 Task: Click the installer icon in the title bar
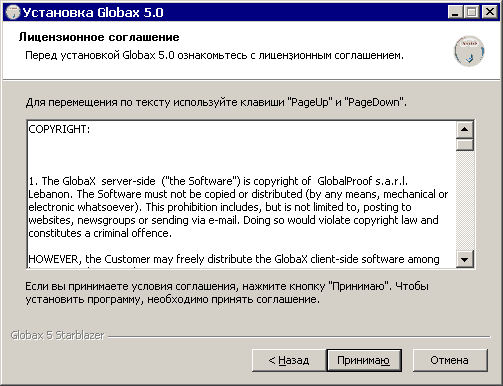[x=13, y=12]
